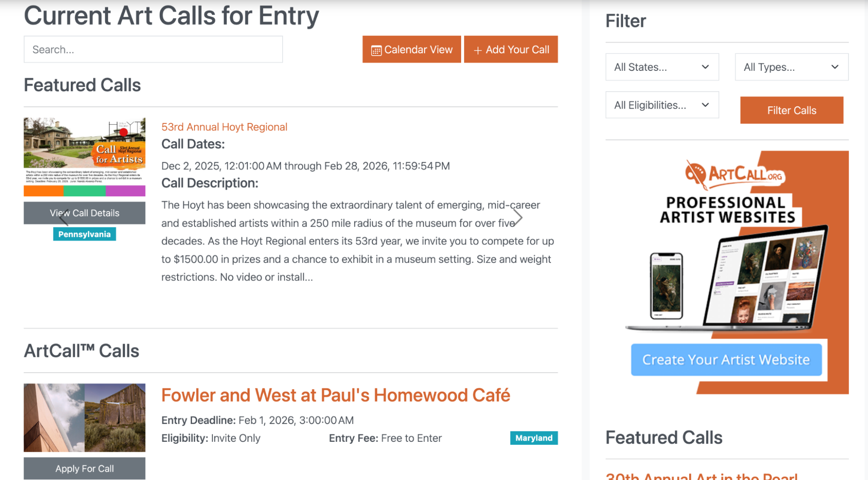868x480 pixels.
Task: Click the calendar icon on Calendar View
Action: click(x=376, y=49)
